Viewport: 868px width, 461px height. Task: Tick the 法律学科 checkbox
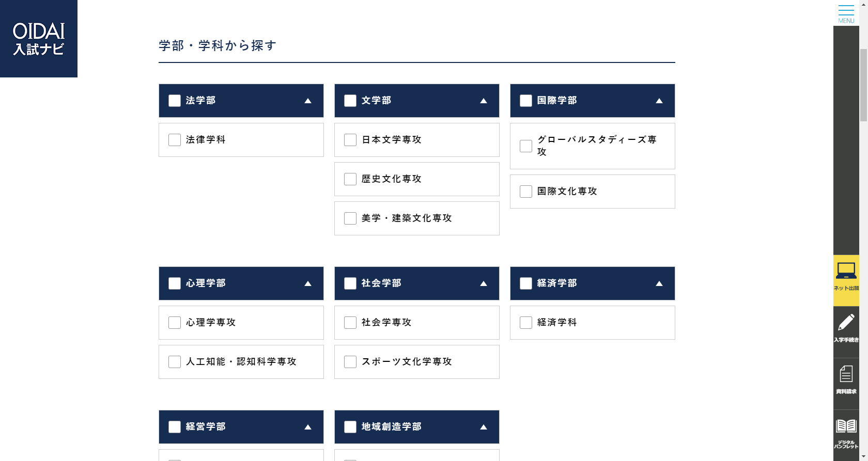tap(175, 140)
